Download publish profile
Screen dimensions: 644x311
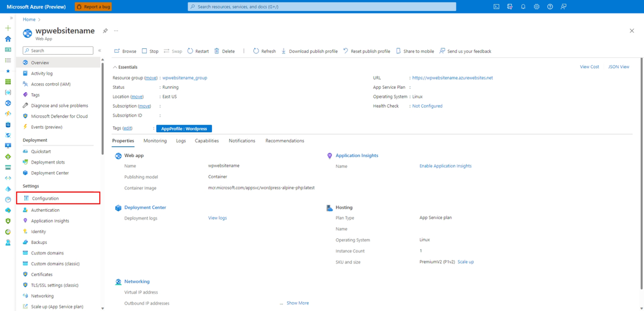pos(309,52)
